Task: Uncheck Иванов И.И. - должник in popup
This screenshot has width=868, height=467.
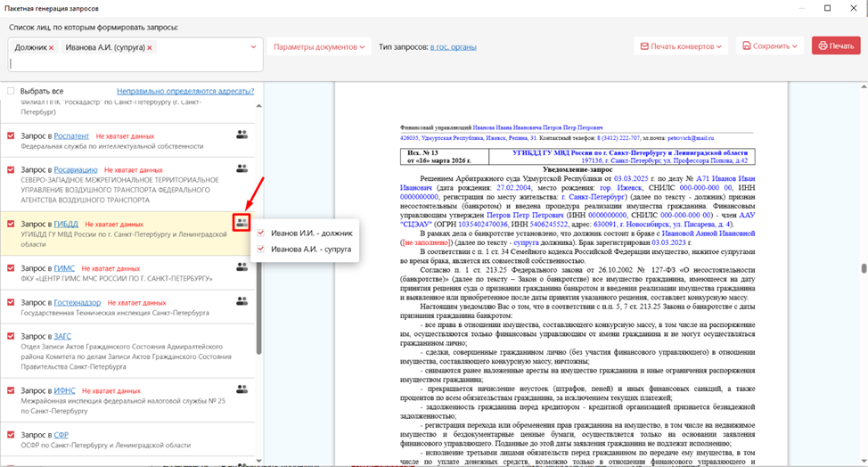Action: [261, 233]
